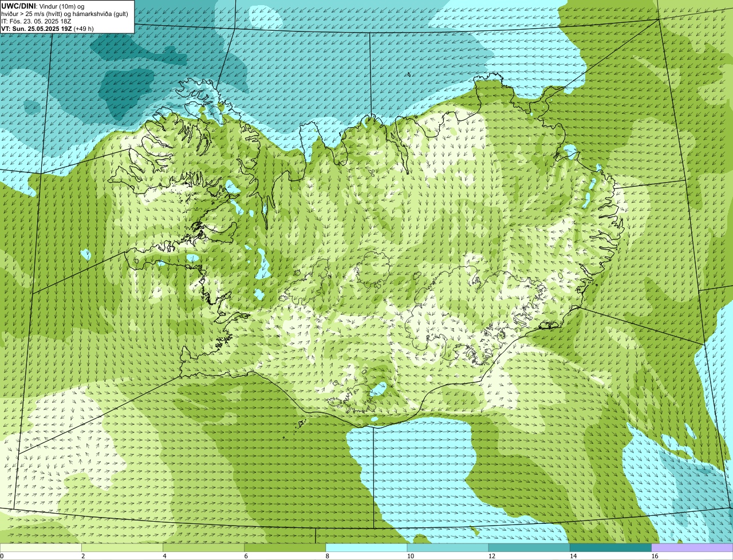Click the legend tick label "0"

[x=2, y=556]
